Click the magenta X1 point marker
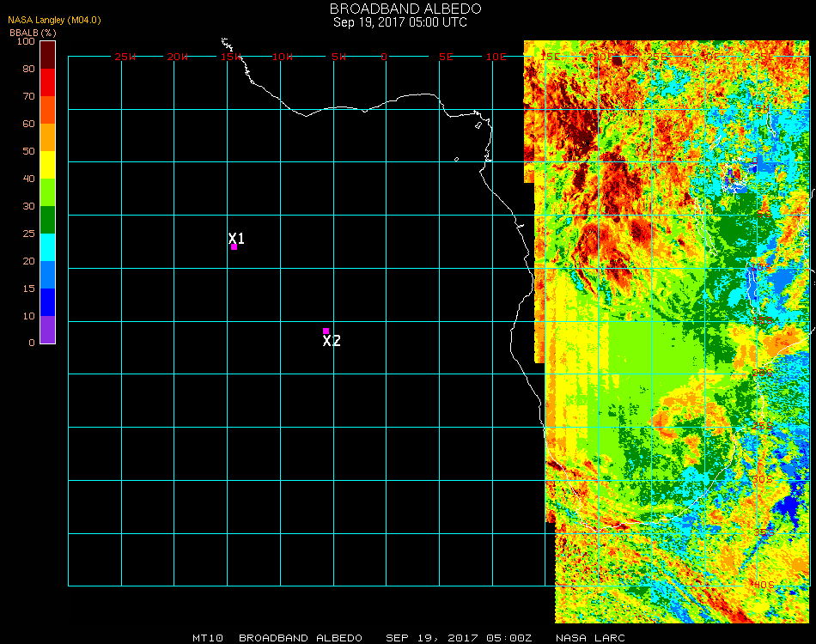 [234, 246]
